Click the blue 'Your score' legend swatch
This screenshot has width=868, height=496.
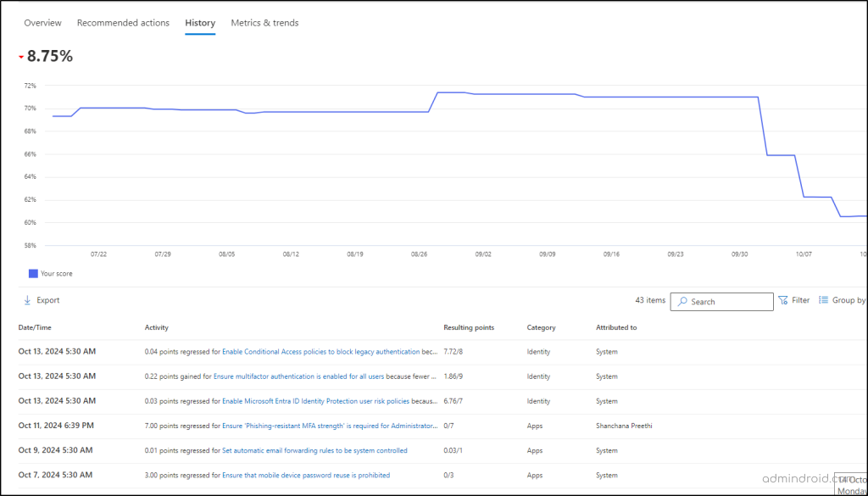coord(33,274)
